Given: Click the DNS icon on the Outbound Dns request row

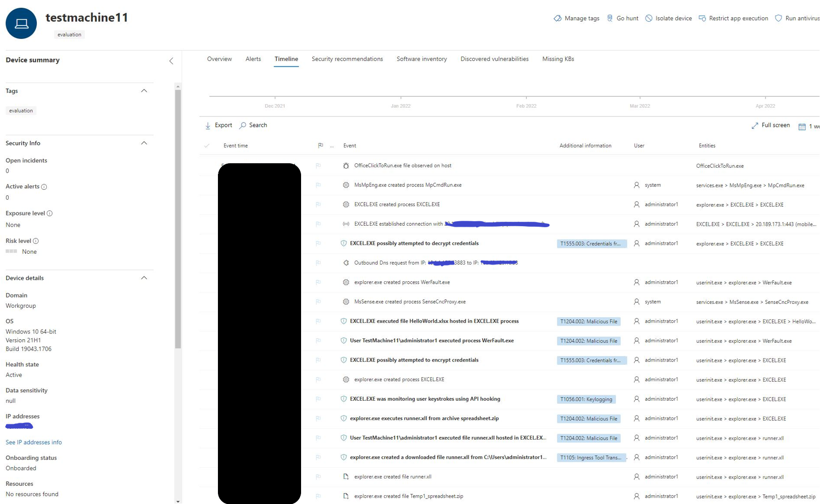Looking at the screenshot, I should (346, 263).
